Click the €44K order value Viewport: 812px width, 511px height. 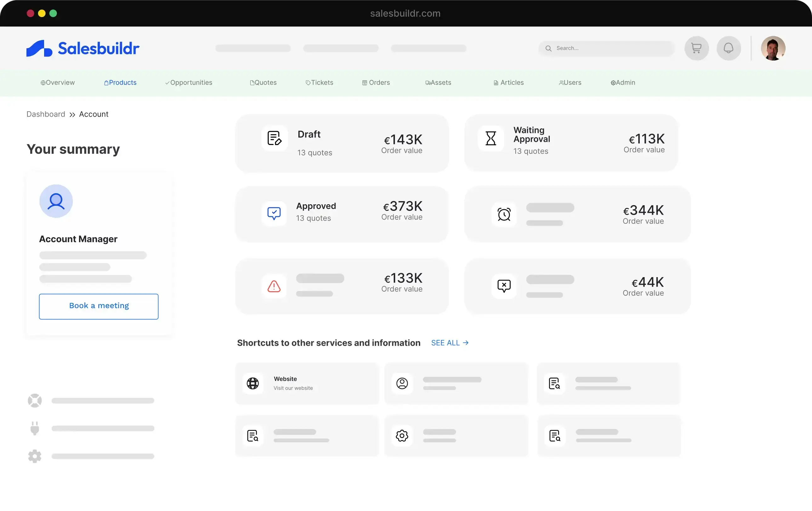[648, 282]
